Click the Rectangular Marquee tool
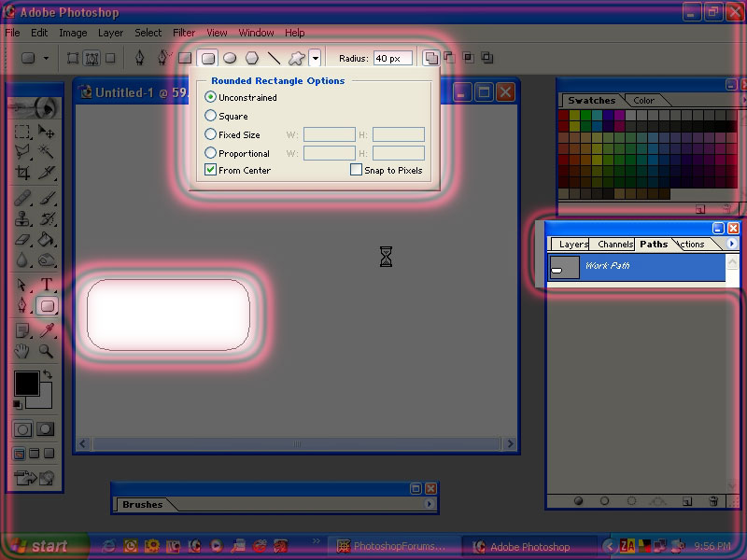The height and width of the screenshot is (560, 747). click(23, 133)
